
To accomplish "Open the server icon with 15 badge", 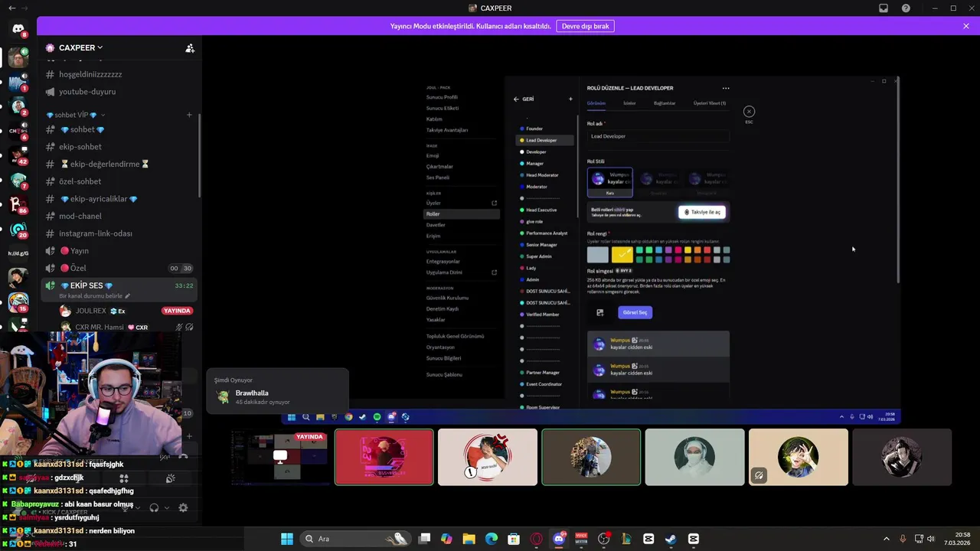I will [x=18, y=302].
